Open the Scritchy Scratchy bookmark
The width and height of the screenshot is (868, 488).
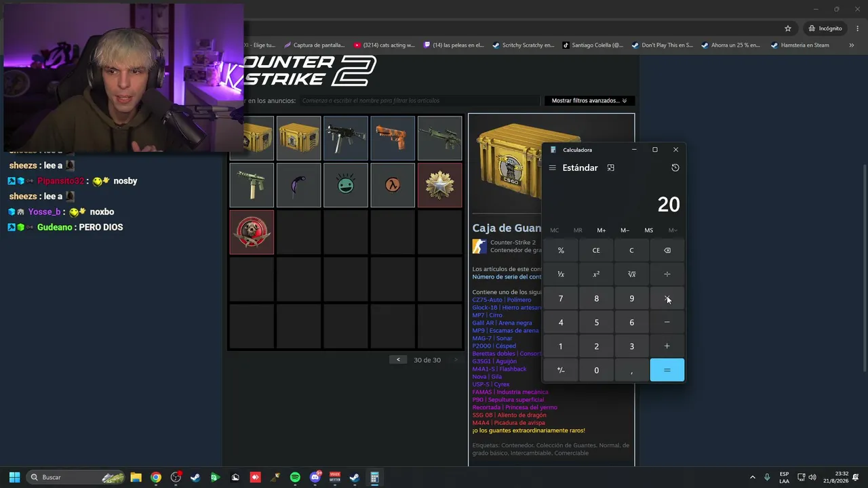[523, 45]
